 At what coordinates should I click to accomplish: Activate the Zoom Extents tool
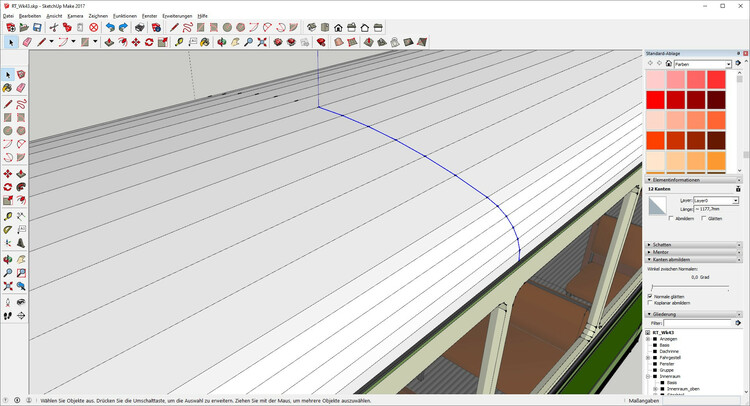click(x=262, y=43)
